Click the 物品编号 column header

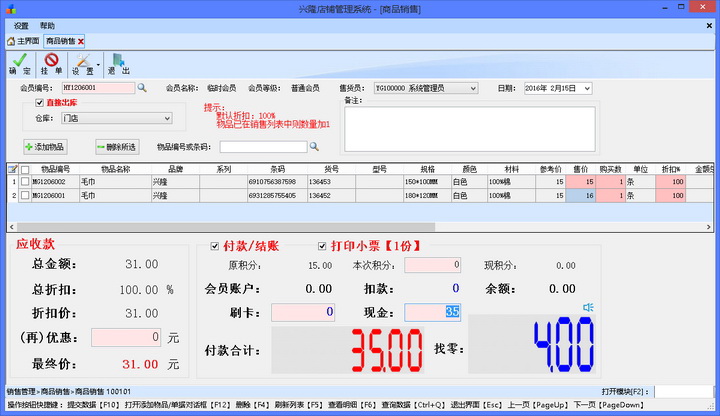(x=55, y=169)
